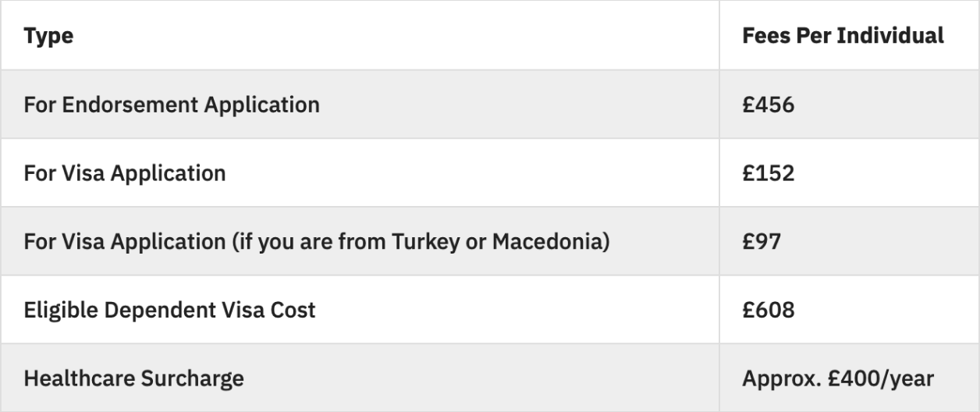Screen dimensions: 980x412
Task: Select the plain 'For Visa Application' cell
Action: pos(125,172)
